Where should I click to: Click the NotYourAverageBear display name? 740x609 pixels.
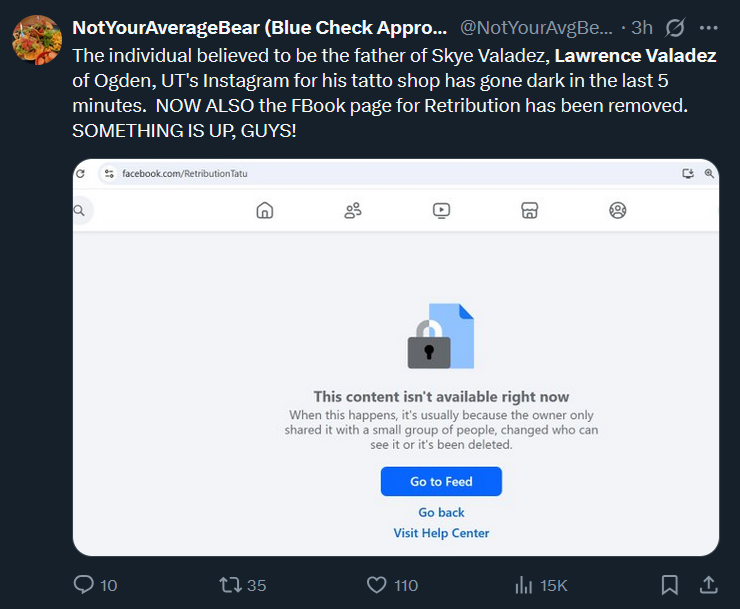pos(259,28)
